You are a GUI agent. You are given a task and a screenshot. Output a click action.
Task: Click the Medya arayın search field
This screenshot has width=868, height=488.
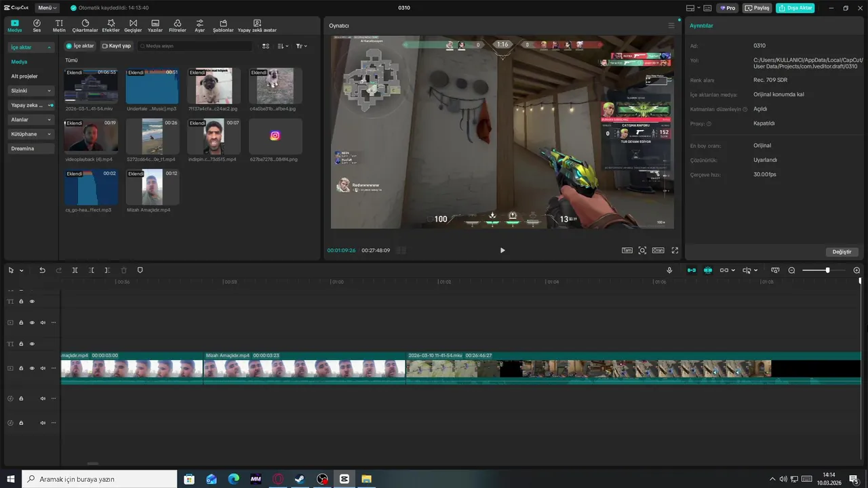pyautogui.click(x=195, y=46)
